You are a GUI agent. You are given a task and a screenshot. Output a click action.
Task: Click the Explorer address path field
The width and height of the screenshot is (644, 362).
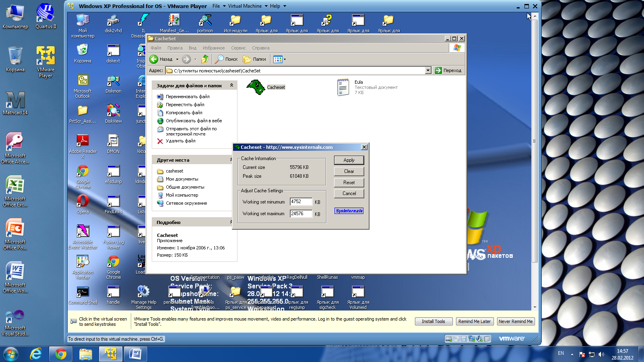(x=299, y=70)
